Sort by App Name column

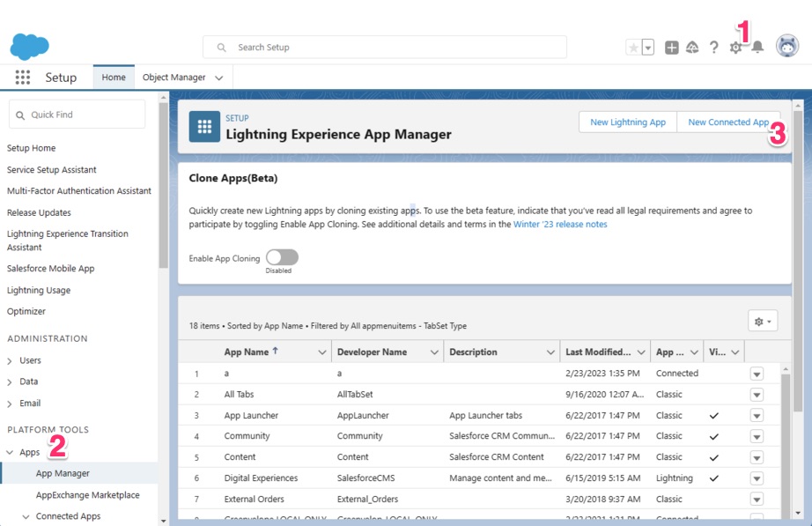[x=247, y=352]
